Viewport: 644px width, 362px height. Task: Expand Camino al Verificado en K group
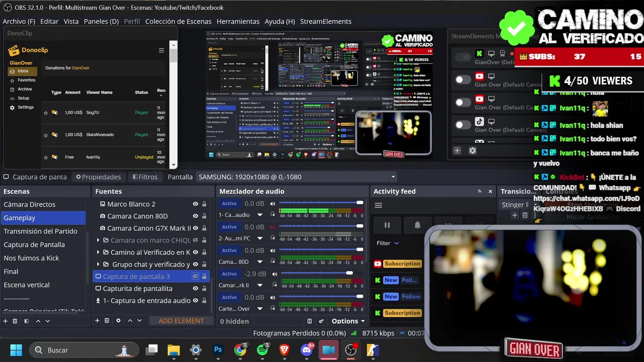click(98, 252)
